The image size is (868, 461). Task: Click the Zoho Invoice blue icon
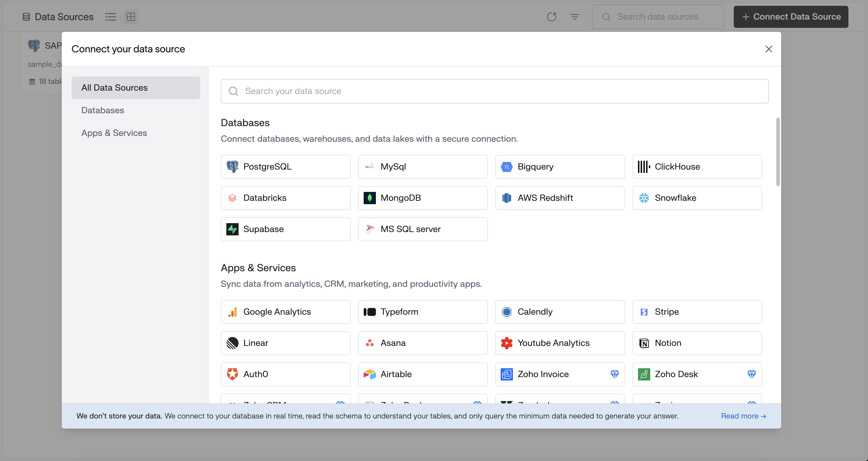506,374
